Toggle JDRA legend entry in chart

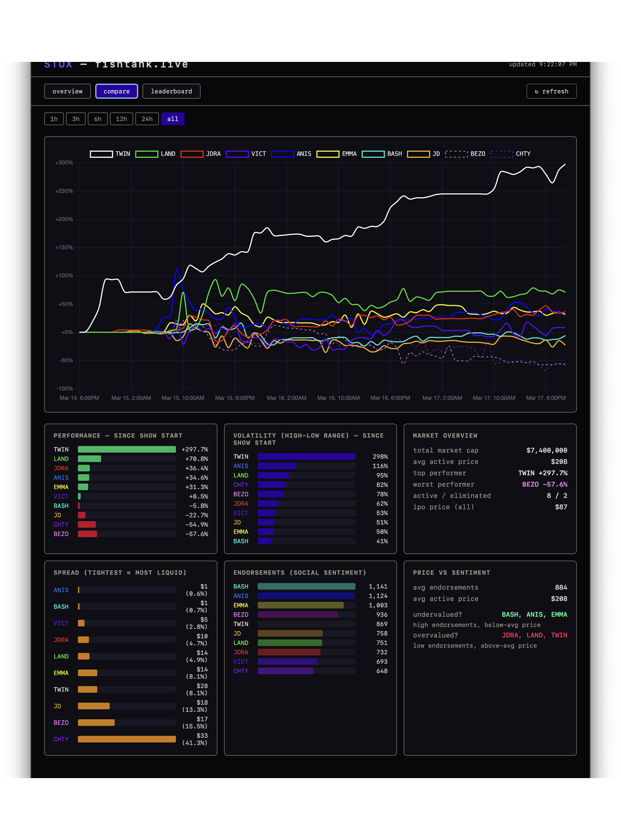(192, 154)
